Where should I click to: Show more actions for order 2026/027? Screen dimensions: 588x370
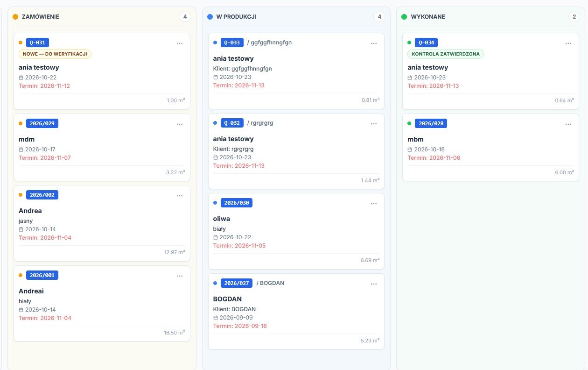[x=374, y=284]
